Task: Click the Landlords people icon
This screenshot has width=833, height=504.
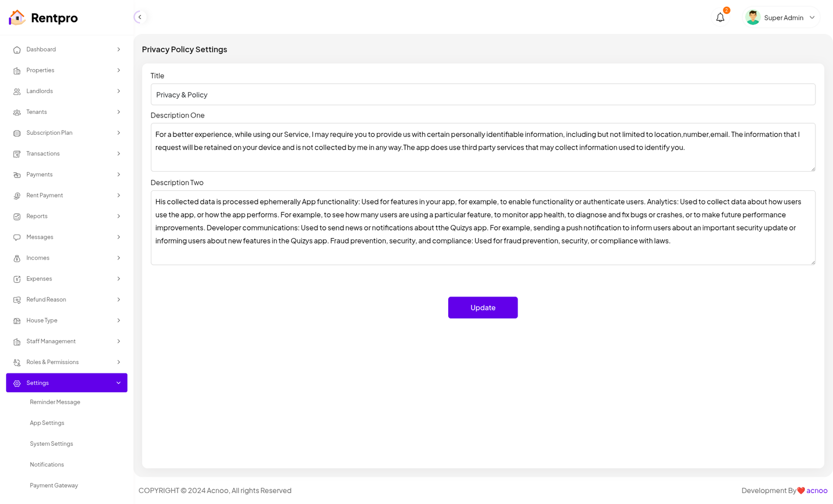Action: click(x=17, y=92)
